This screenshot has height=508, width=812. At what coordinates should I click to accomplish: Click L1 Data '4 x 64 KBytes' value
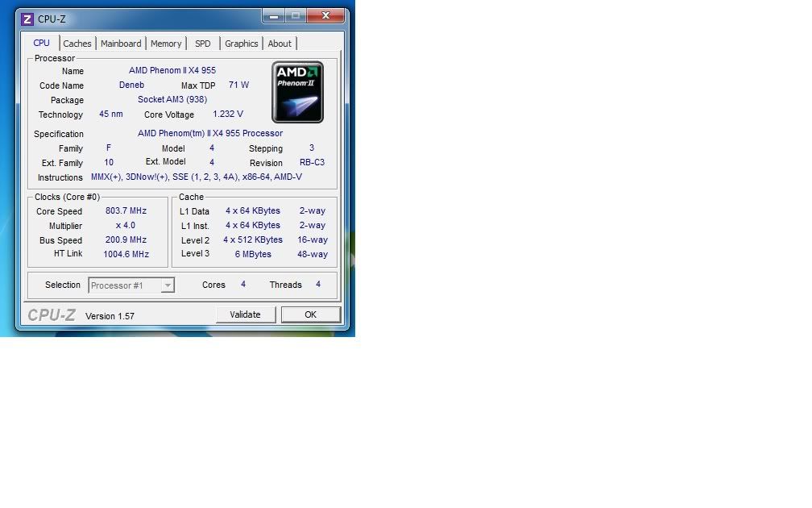(253, 210)
